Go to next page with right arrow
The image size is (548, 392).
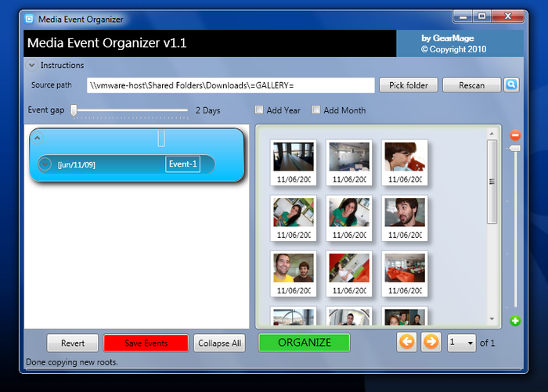click(431, 343)
